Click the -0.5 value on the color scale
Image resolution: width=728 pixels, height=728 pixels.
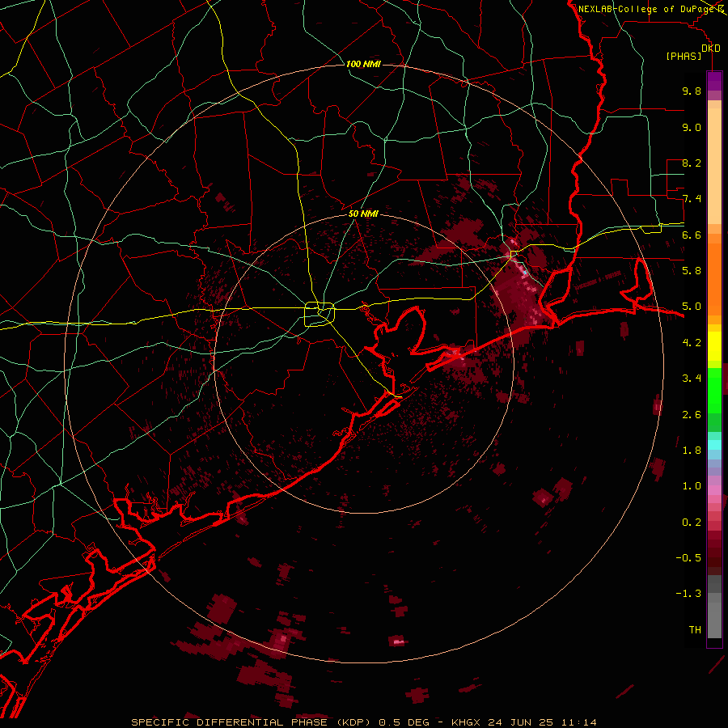[x=688, y=558]
